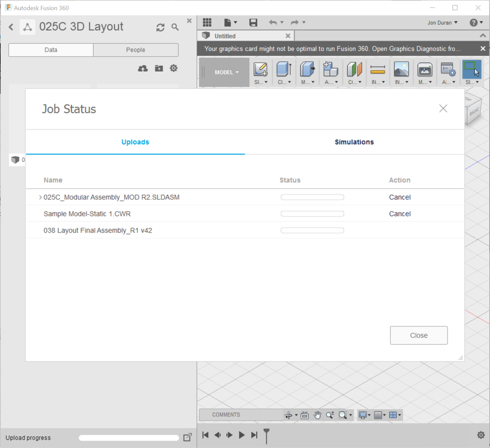Click the timeline history marker
The width and height of the screenshot is (490, 448).
click(x=266, y=436)
